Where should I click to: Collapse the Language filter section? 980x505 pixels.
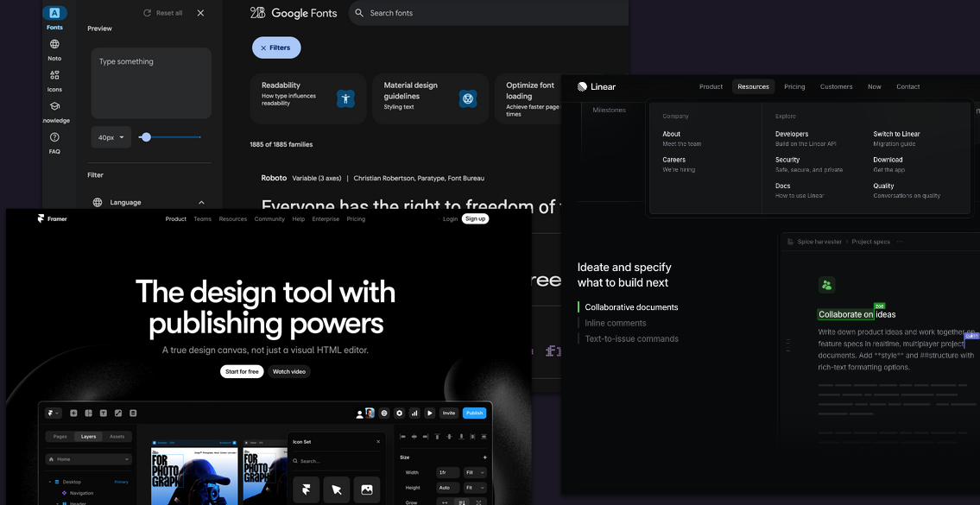point(201,203)
